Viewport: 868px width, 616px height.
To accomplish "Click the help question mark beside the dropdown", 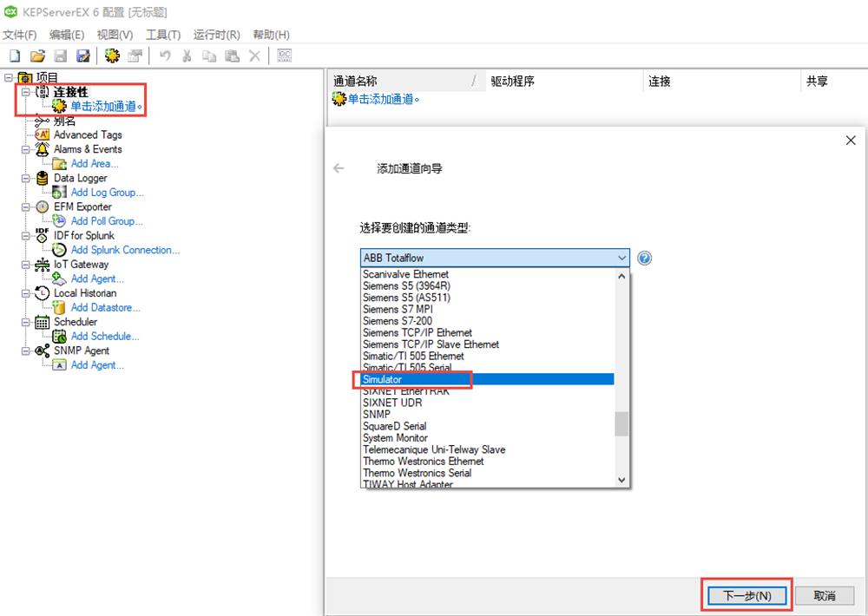I will pos(644,258).
